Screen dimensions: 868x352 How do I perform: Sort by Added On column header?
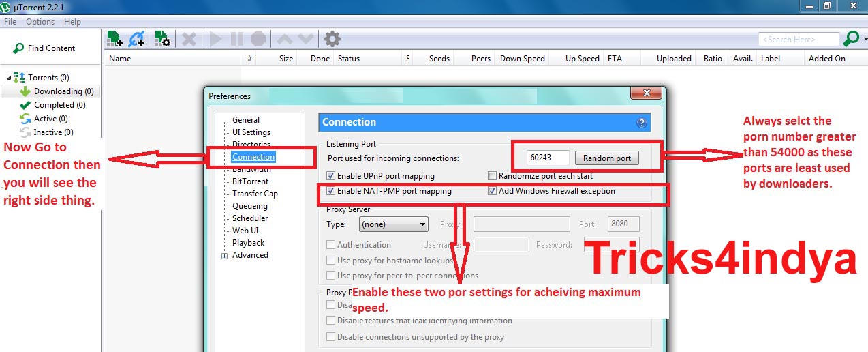827,59
